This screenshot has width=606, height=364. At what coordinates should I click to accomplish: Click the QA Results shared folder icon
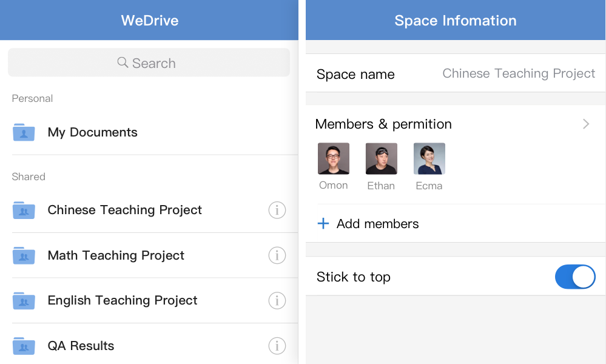coord(24,346)
